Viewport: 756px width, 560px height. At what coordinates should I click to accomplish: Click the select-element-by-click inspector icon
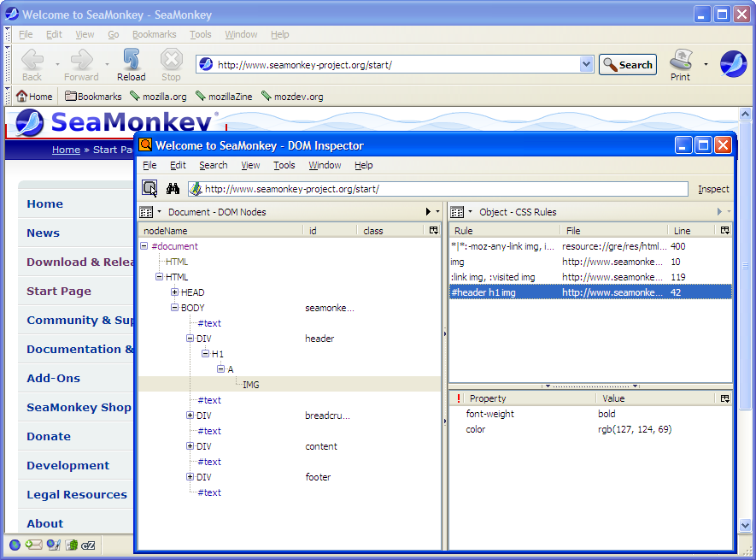(x=149, y=189)
